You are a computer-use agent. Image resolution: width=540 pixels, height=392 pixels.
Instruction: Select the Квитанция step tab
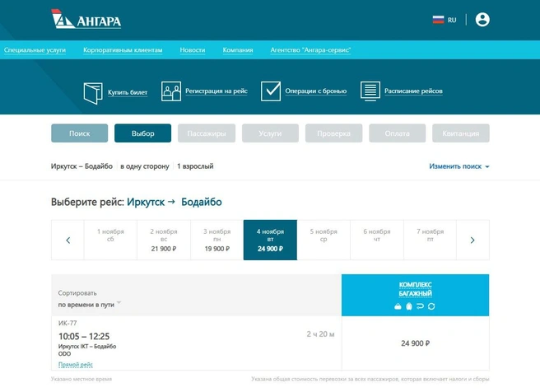click(461, 133)
